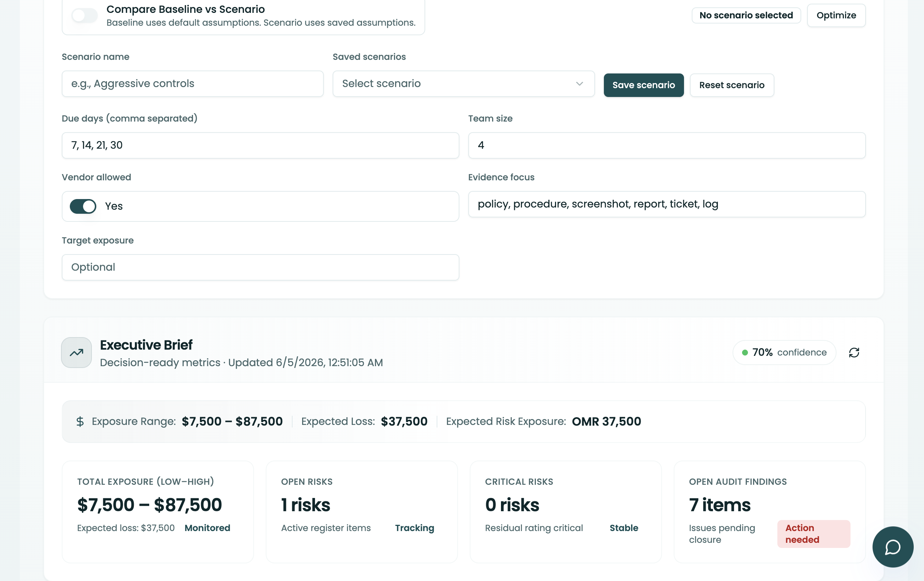Click the 0 risks critical value

(x=512, y=505)
